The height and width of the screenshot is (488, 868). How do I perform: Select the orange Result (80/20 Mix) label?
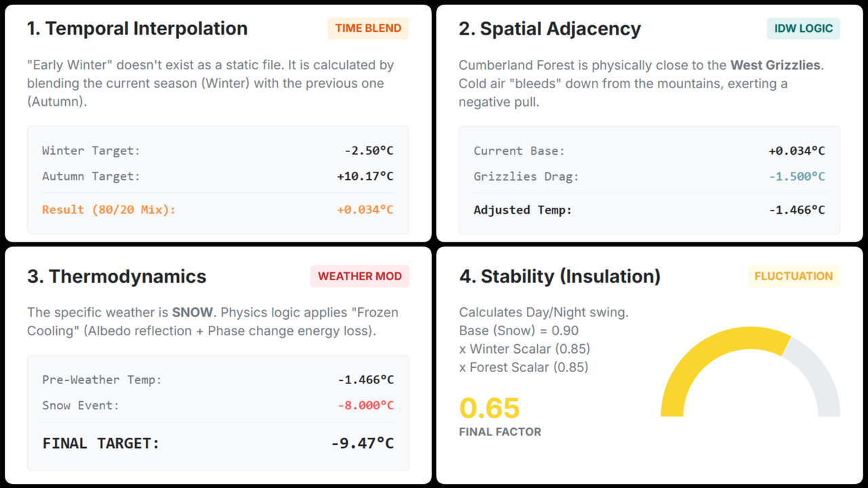[108, 210]
